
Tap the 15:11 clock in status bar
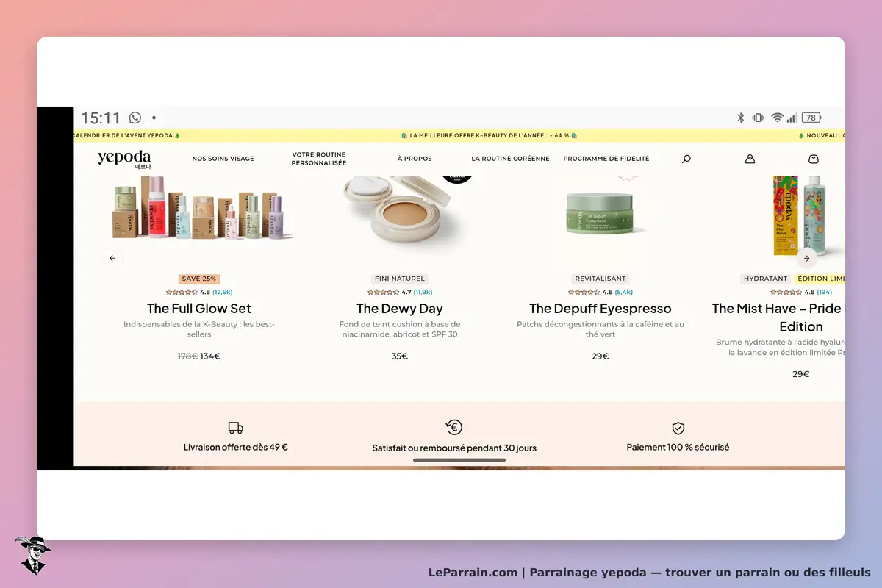click(x=101, y=118)
